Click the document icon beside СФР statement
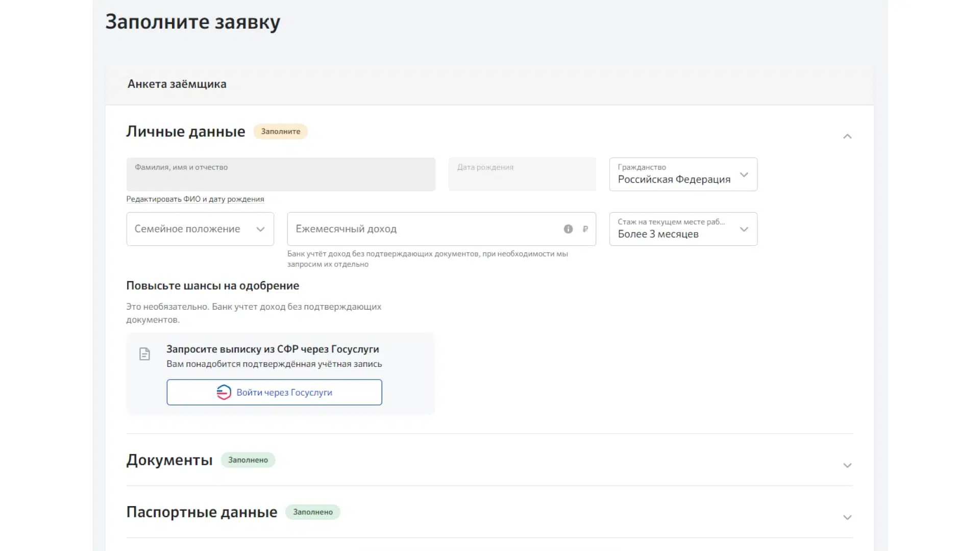The width and height of the screenshot is (980, 551). [144, 354]
